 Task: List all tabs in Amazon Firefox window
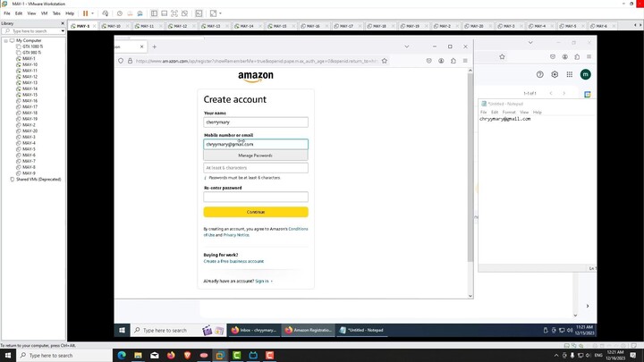tap(407, 46)
